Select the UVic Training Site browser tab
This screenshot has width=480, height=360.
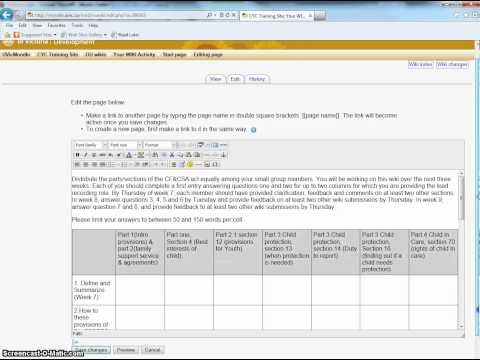coord(277,16)
